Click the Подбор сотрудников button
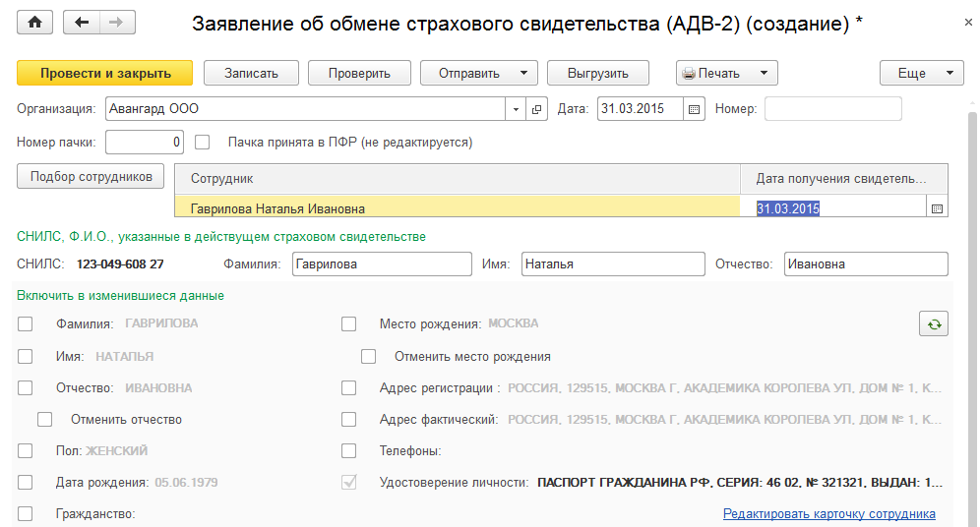 click(x=92, y=177)
